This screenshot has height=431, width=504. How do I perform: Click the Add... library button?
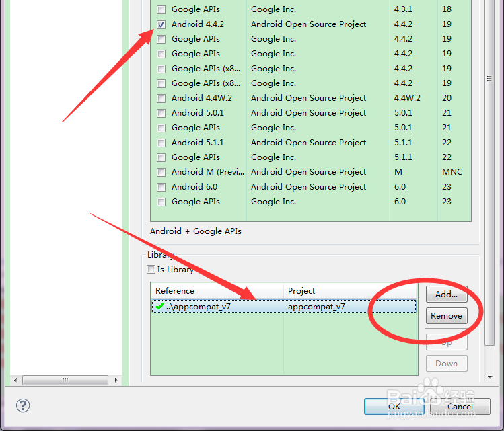tap(446, 295)
